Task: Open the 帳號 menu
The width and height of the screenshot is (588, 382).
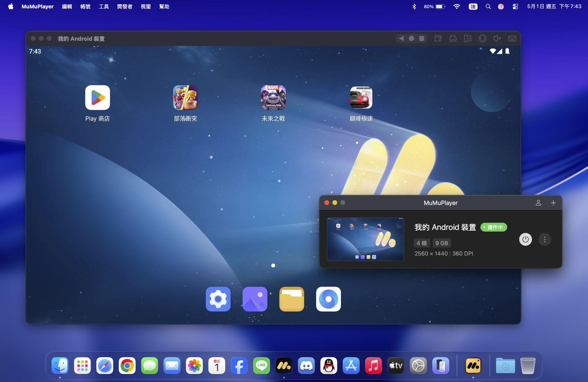Action: [85, 6]
